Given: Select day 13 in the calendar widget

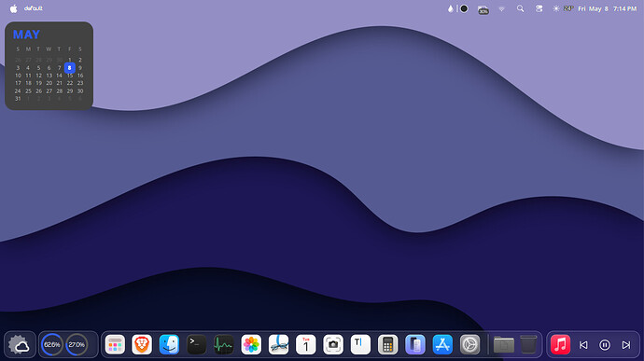Looking at the screenshot, I should (49, 76).
